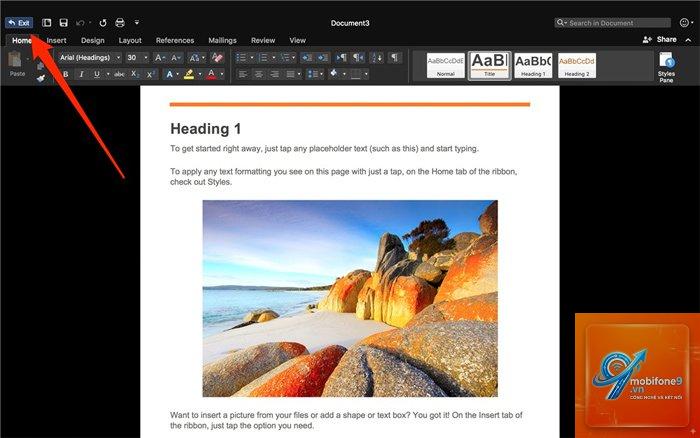The width and height of the screenshot is (700, 438).
Task: Open the Styles Pane
Action: pos(666,67)
